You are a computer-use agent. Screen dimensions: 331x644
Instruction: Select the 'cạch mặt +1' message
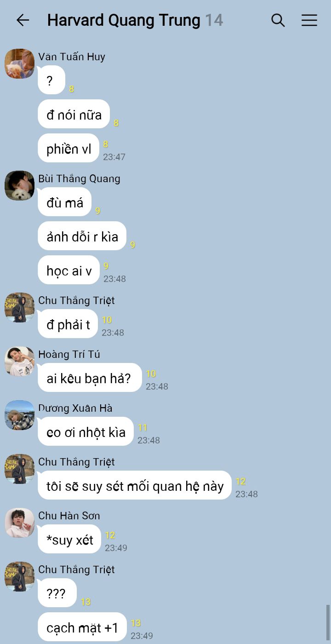coord(82,627)
